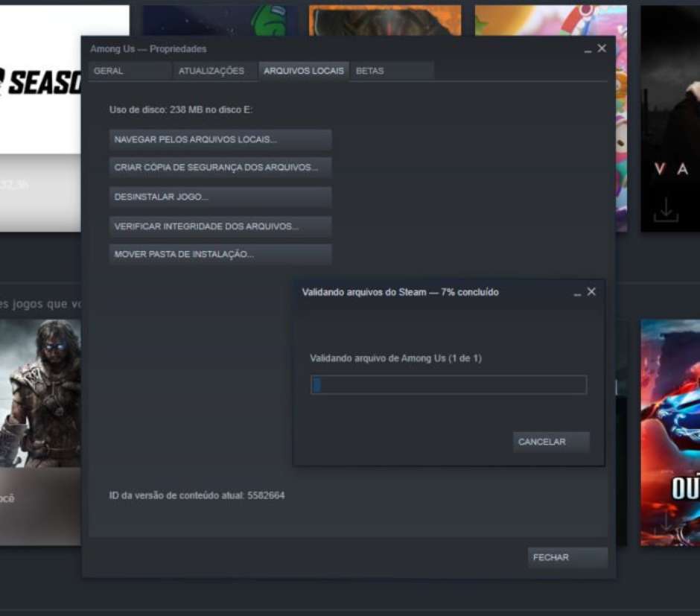This screenshot has height=616, width=700.
Task: Click MOVER PASTA DE INSTALAÇÃO button
Action: click(220, 255)
